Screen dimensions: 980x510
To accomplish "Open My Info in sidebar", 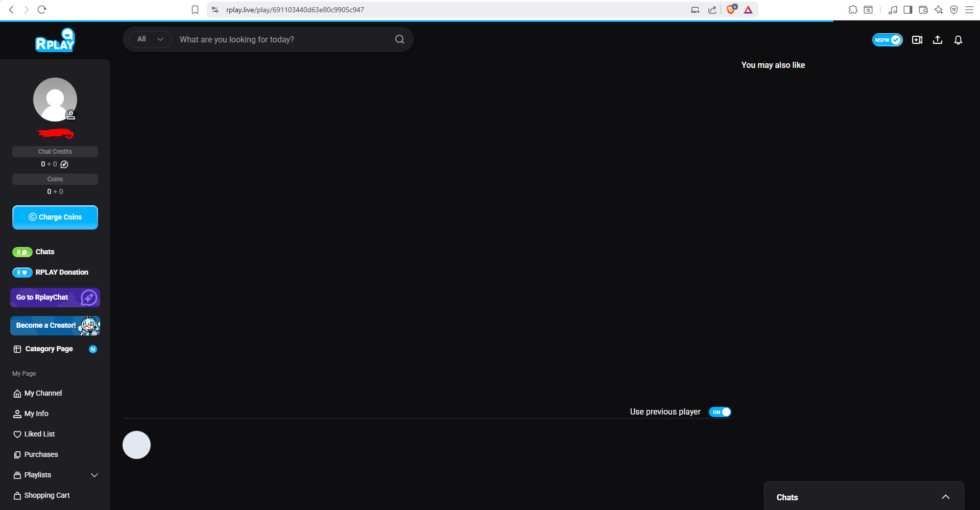I will pyautogui.click(x=31, y=414).
